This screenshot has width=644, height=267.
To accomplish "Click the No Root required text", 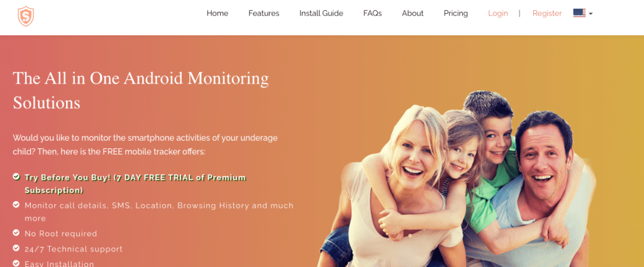I will 61,234.
